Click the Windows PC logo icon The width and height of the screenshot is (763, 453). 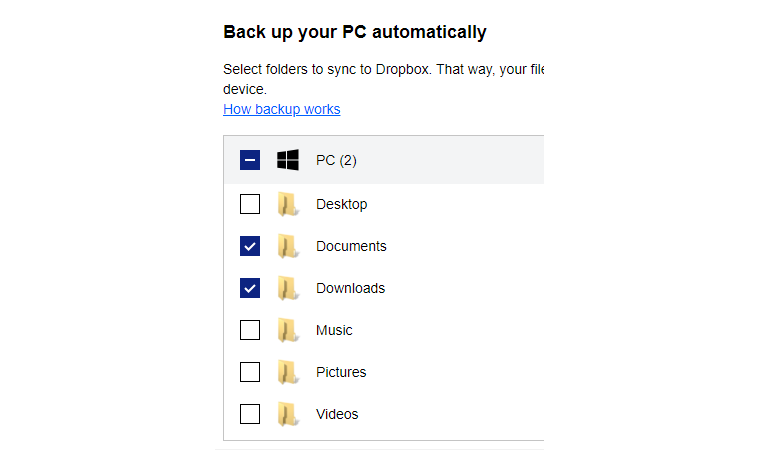point(288,160)
